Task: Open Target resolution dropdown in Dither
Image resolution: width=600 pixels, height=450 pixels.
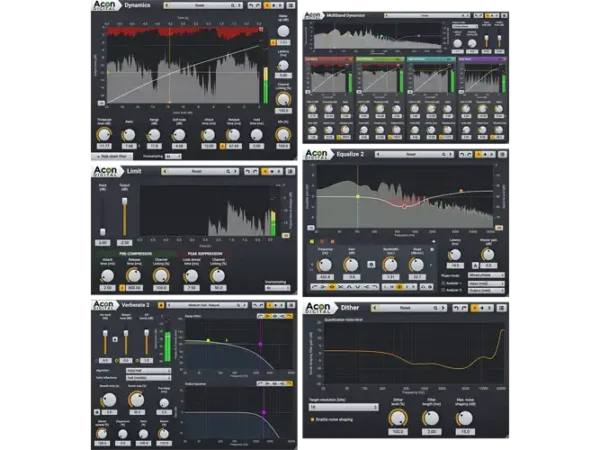Action: pos(344,407)
